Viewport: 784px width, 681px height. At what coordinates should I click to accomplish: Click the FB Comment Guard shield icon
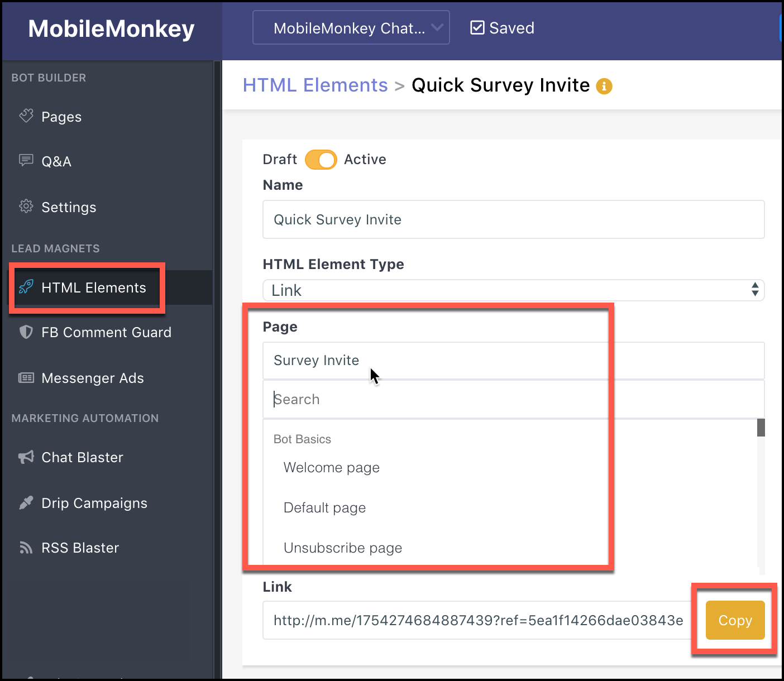click(x=26, y=332)
